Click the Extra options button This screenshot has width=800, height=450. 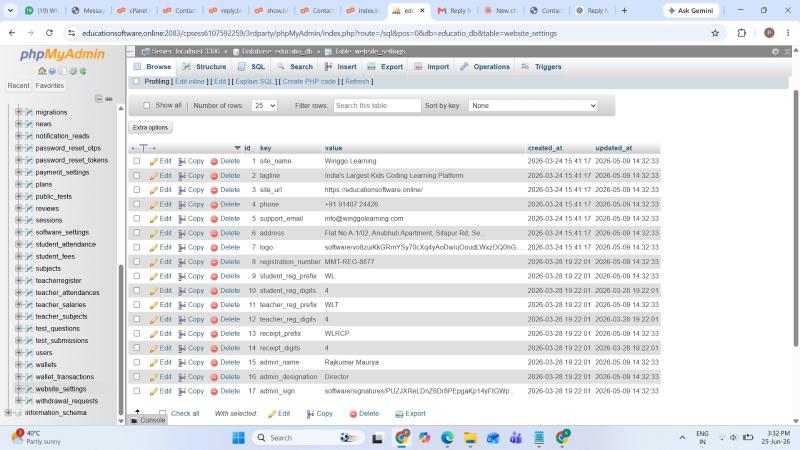click(150, 128)
